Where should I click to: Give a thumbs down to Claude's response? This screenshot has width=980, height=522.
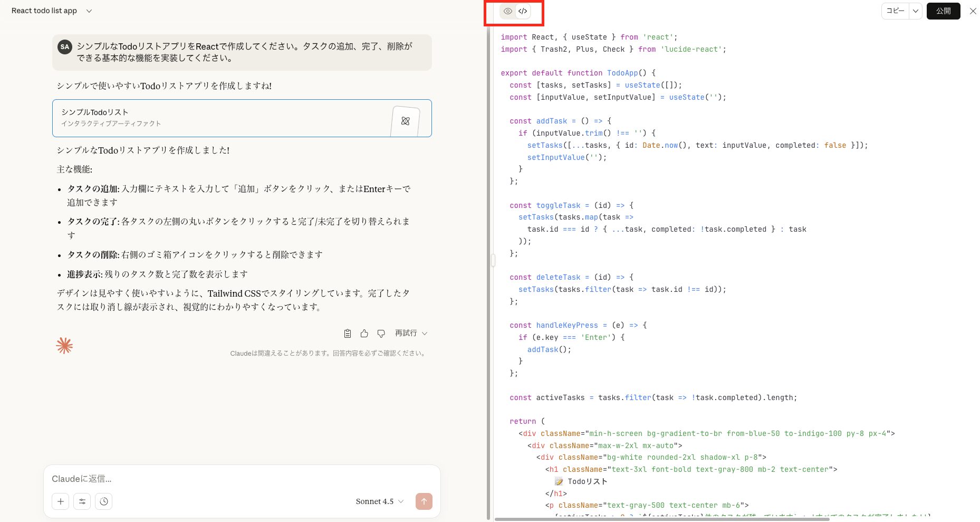[x=381, y=333]
